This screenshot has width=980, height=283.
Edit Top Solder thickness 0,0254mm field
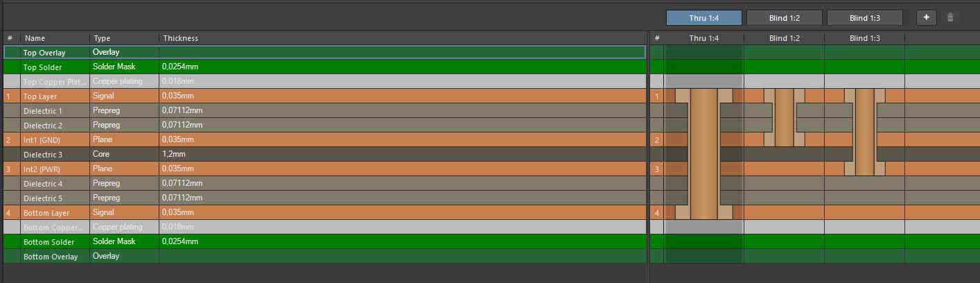pos(403,67)
